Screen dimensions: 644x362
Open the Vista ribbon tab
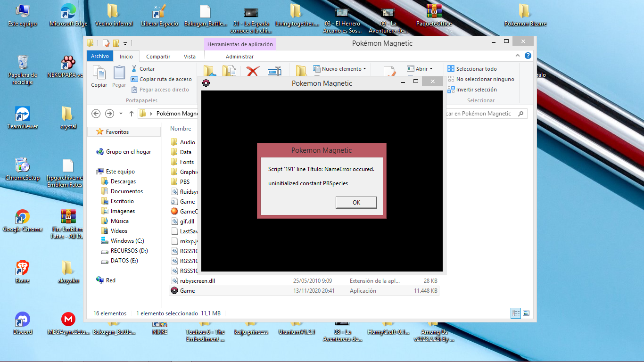tap(190, 57)
